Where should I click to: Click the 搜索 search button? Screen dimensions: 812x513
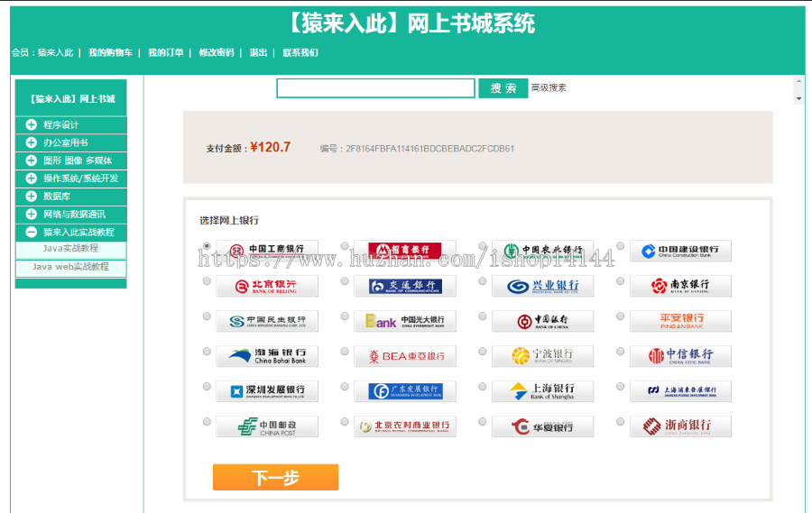tap(503, 88)
